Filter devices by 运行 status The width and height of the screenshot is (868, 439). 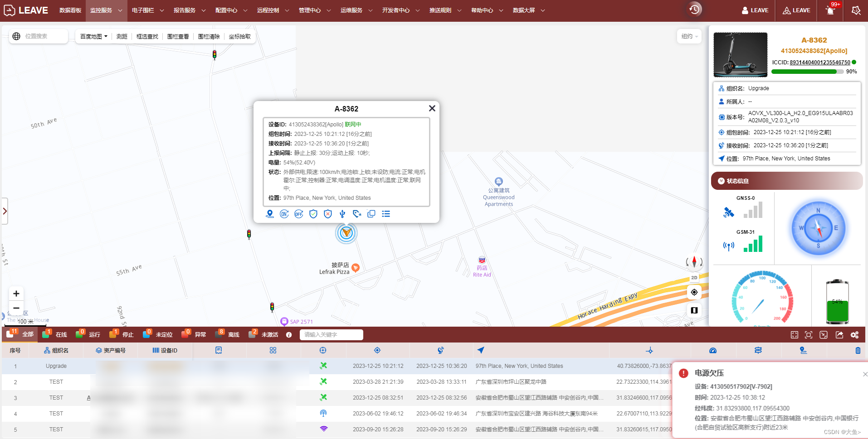coord(88,334)
